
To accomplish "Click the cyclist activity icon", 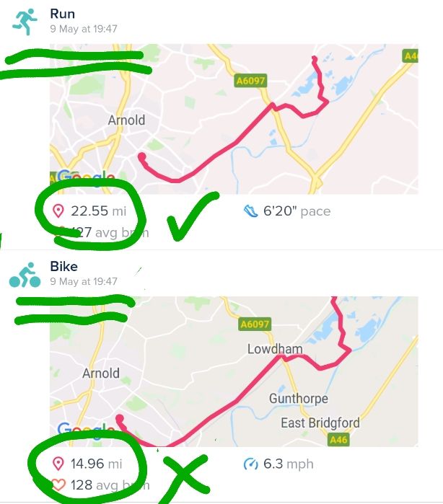I will tap(24, 275).
